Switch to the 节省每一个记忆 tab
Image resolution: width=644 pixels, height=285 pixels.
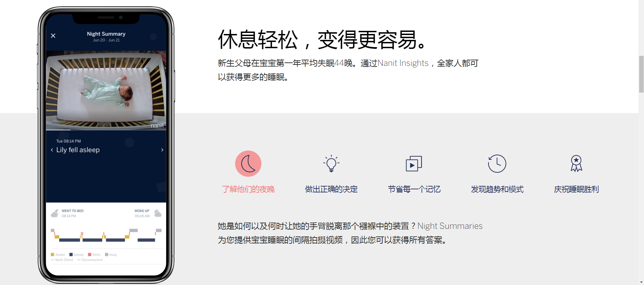(414, 189)
